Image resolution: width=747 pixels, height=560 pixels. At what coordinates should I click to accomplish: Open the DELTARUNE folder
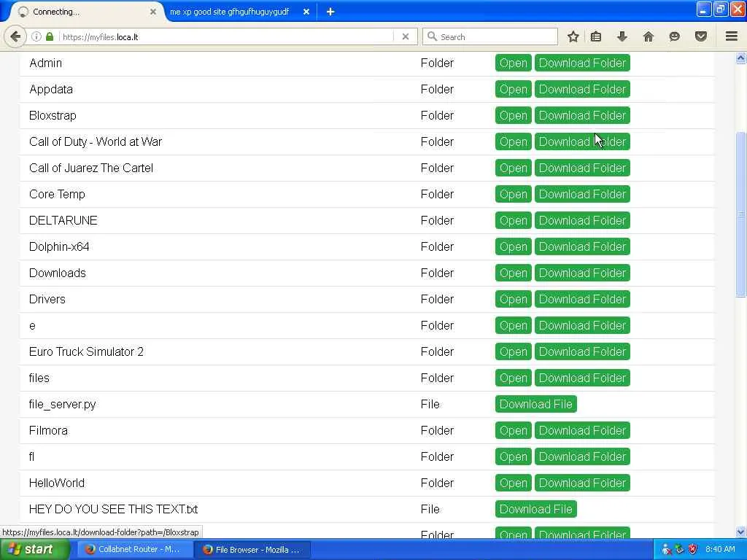tap(513, 220)
